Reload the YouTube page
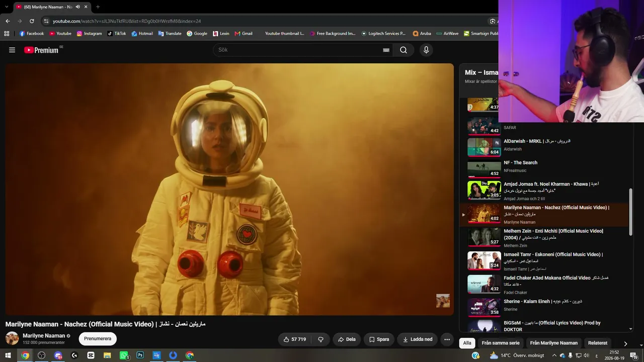Image resolution: width=644 pixels, height=362 pixels. (32, 21)
